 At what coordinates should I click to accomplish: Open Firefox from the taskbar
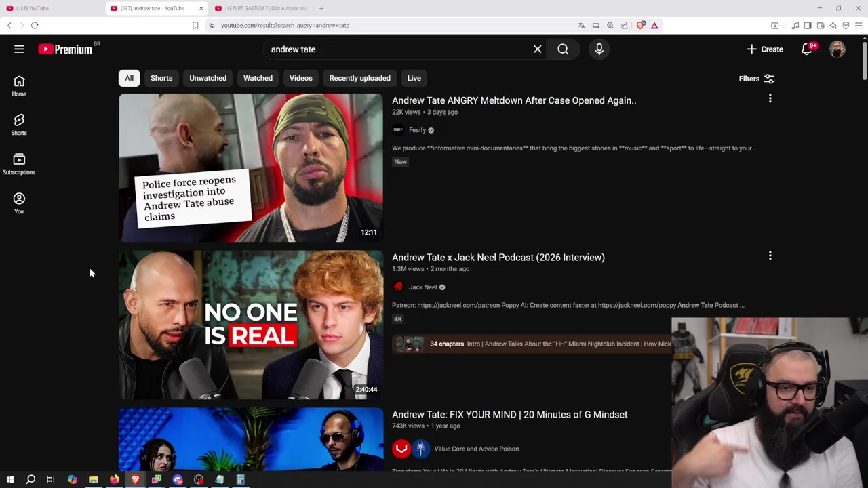[x=115, y=479]
